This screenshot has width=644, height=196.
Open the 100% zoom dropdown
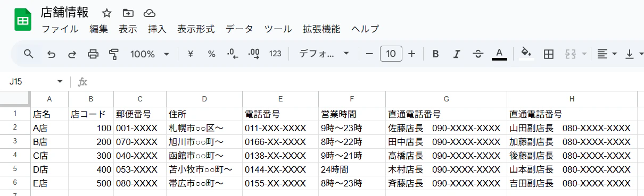pos(150,54)
